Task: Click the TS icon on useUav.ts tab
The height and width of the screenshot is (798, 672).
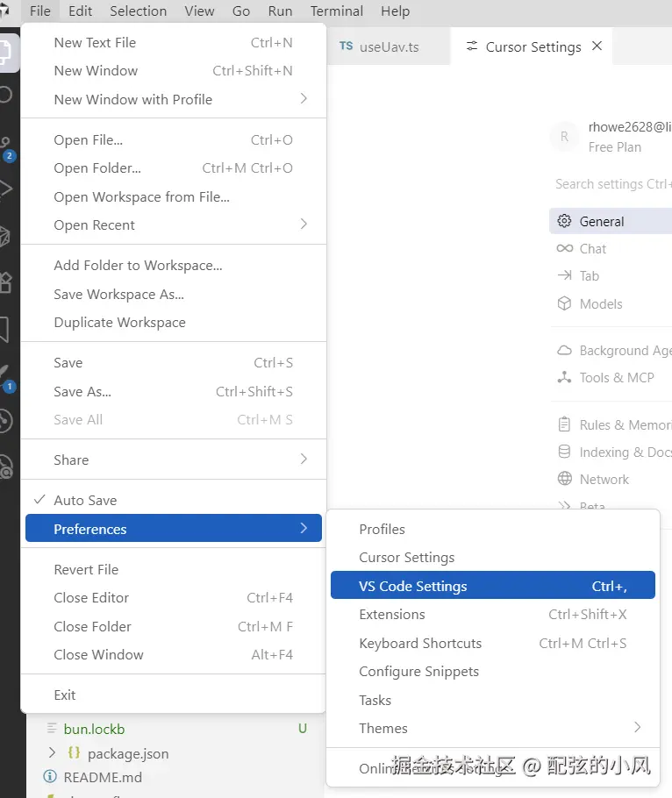Action: pos(347,46)
